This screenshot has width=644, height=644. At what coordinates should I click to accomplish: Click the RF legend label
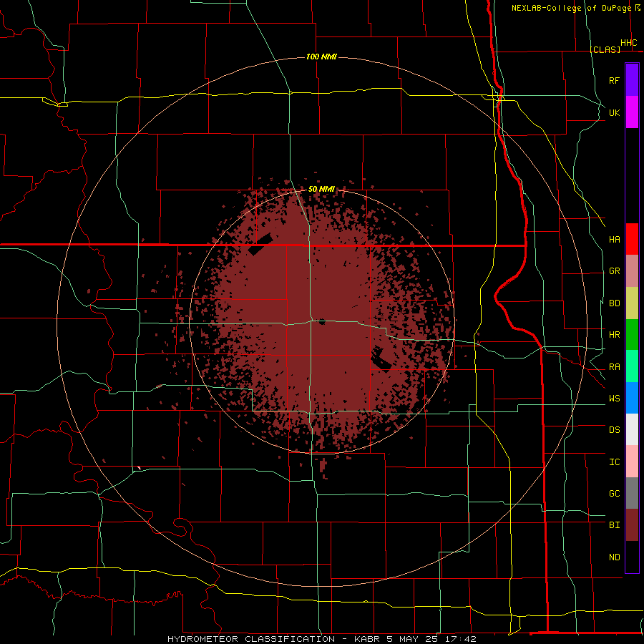615,81
